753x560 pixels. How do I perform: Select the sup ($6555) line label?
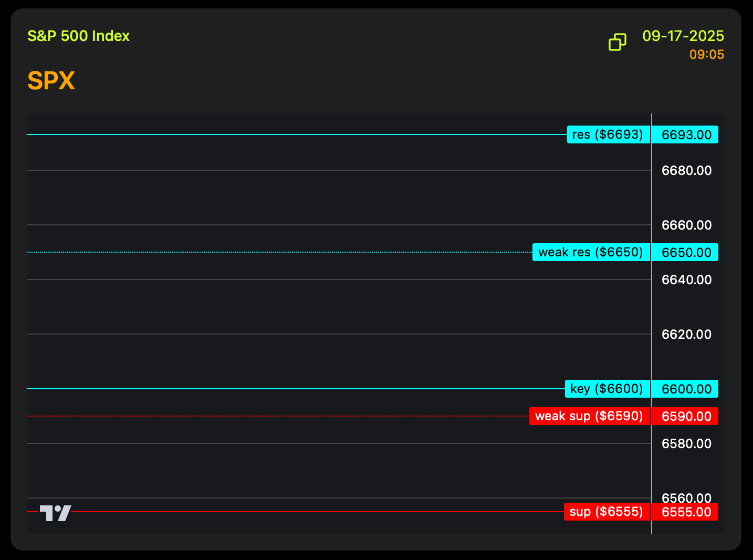pyautogui.click(x=607, y=512)
